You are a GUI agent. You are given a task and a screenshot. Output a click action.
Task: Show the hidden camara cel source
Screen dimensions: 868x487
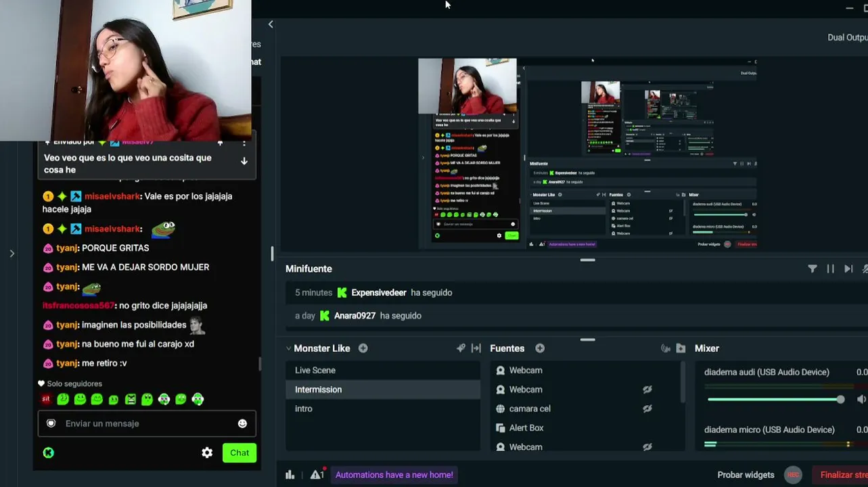point(647,409)
